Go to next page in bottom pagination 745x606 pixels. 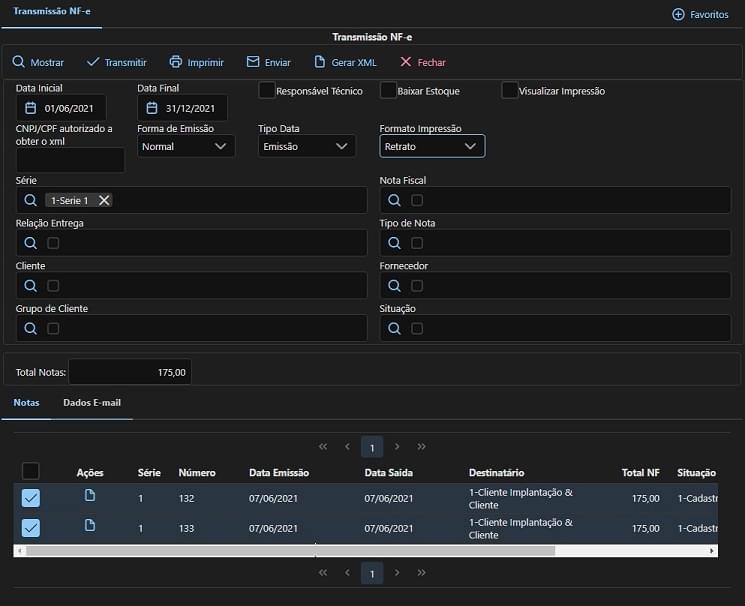pyautogui.click(x=397, y=572)
